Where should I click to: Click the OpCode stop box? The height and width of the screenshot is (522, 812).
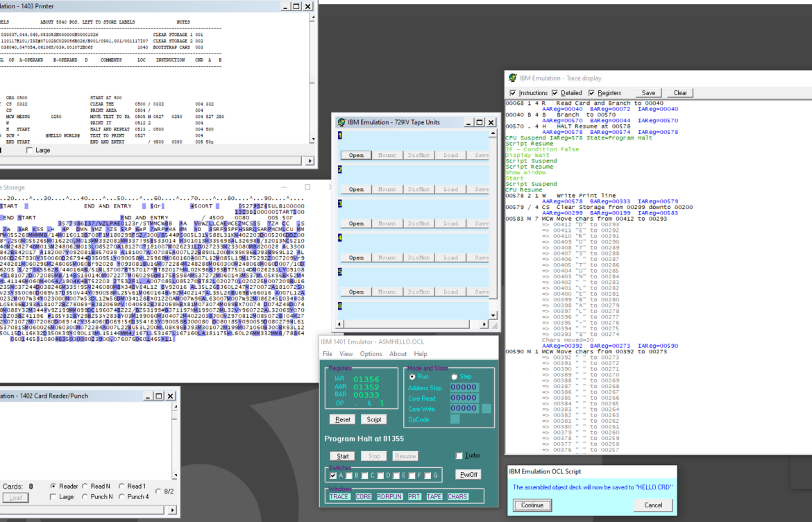click(x=455, y=419)
